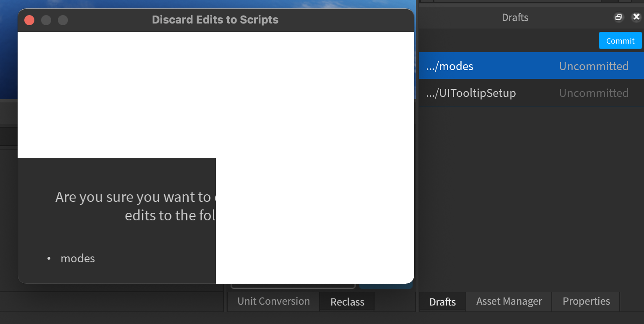644x324 pixels.
Task: Click the modes bullet item in the dialog
Action: (x=78, y=258)
